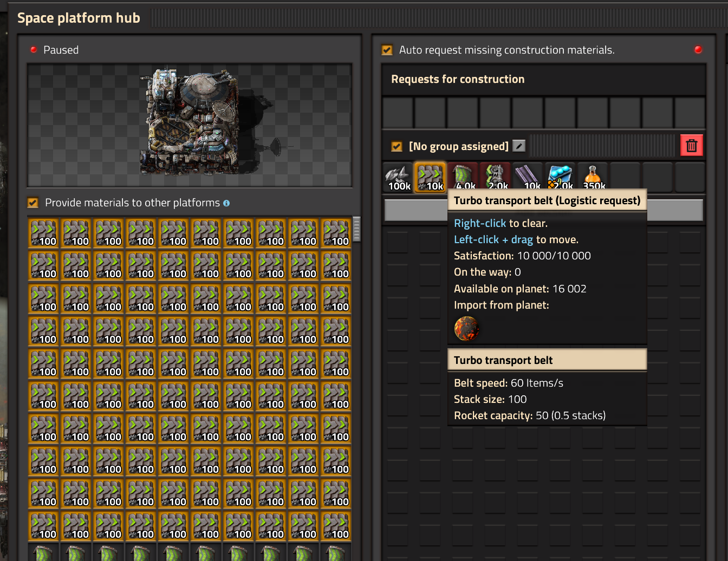Click info icon beside Provide materials label
Viewport: 728px width, 561px height.
pos(226,203)
